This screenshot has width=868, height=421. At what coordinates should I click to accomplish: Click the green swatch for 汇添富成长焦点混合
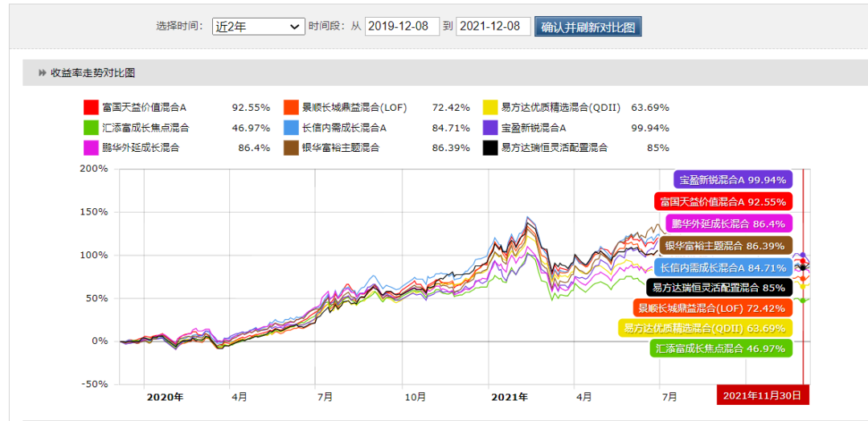[92, 128]
